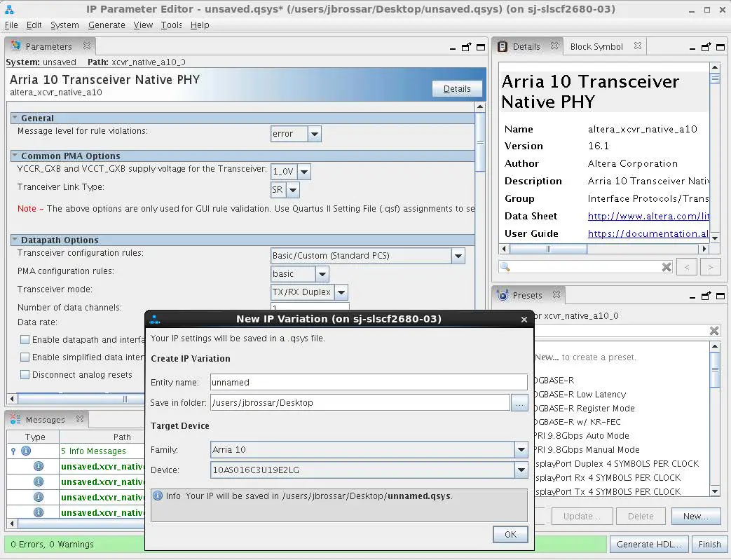Collapse the Datapath Options section

15,240
